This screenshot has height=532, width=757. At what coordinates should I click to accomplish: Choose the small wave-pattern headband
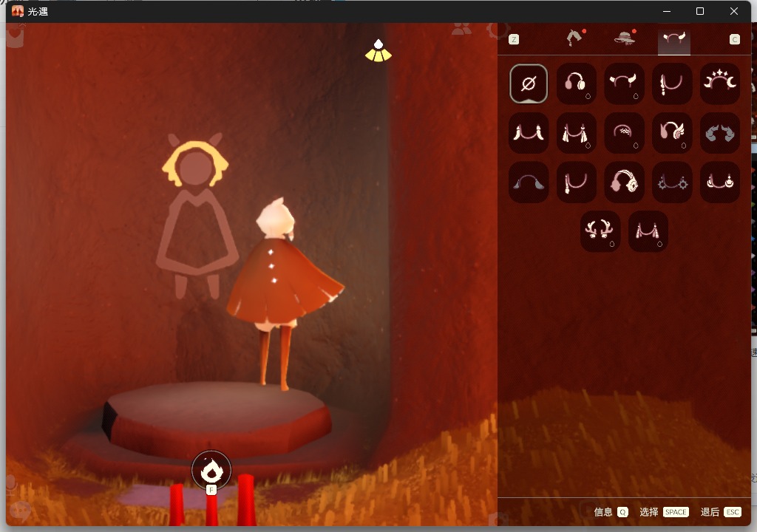click(x=624, y=133)
